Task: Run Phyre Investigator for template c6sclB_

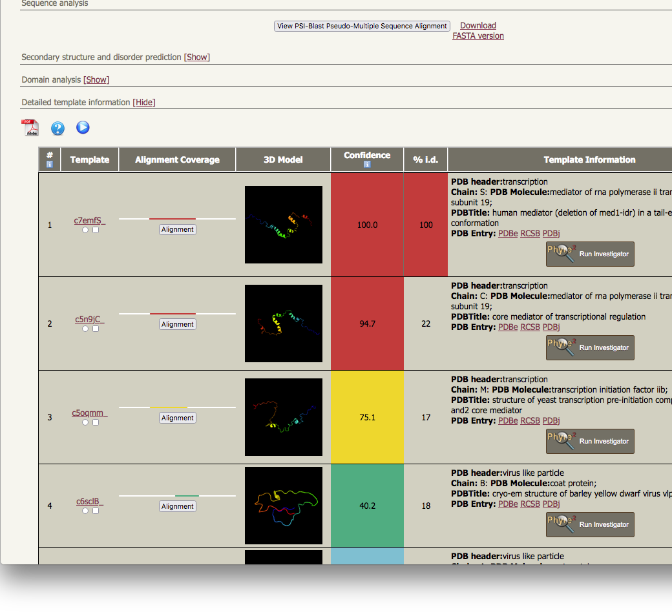Action: [590, 525]
